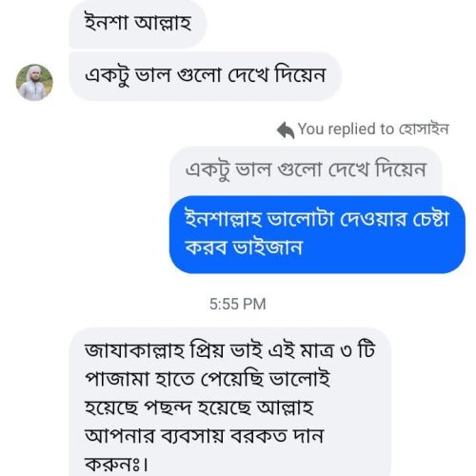476x476 pixels.
Task: Click the reply arrow icon
Action: click(x=286, y=130)
